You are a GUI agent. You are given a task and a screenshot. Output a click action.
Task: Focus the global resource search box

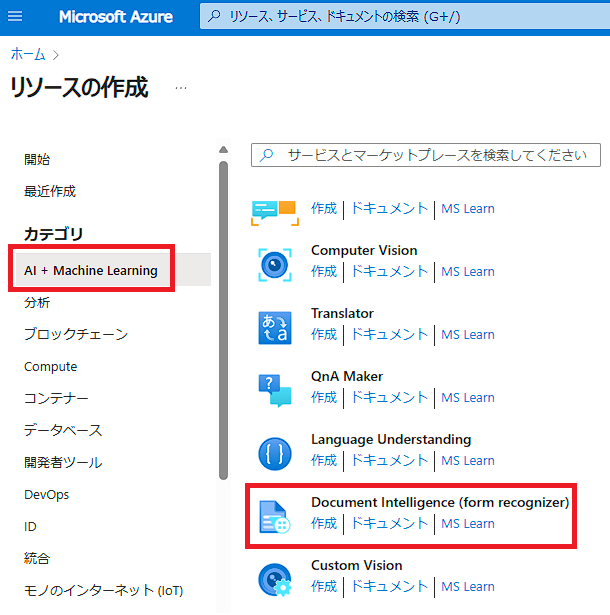click(x=405, y=16)
